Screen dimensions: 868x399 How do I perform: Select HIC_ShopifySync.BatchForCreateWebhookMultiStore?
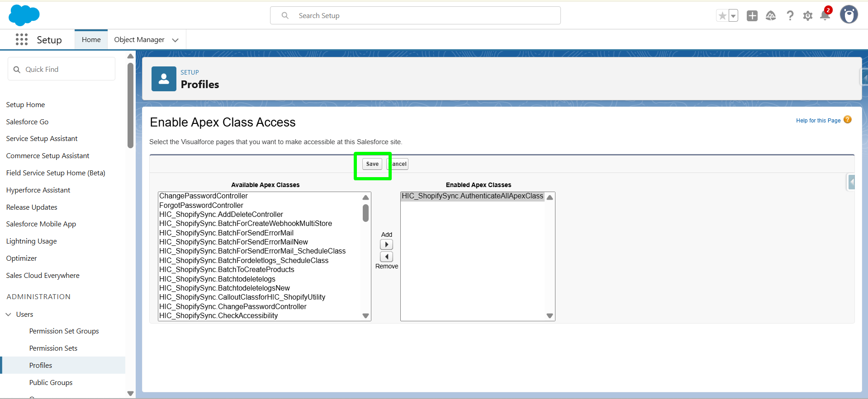245,224
